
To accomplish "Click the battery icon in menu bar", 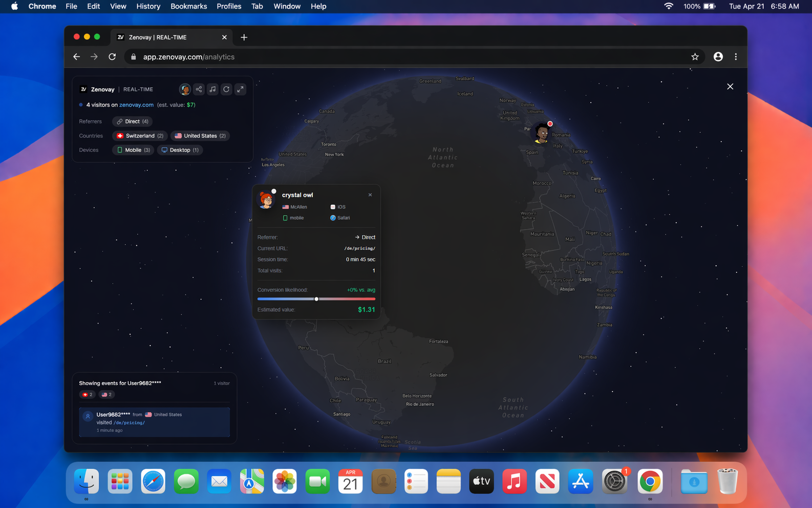I will [709, 6].
